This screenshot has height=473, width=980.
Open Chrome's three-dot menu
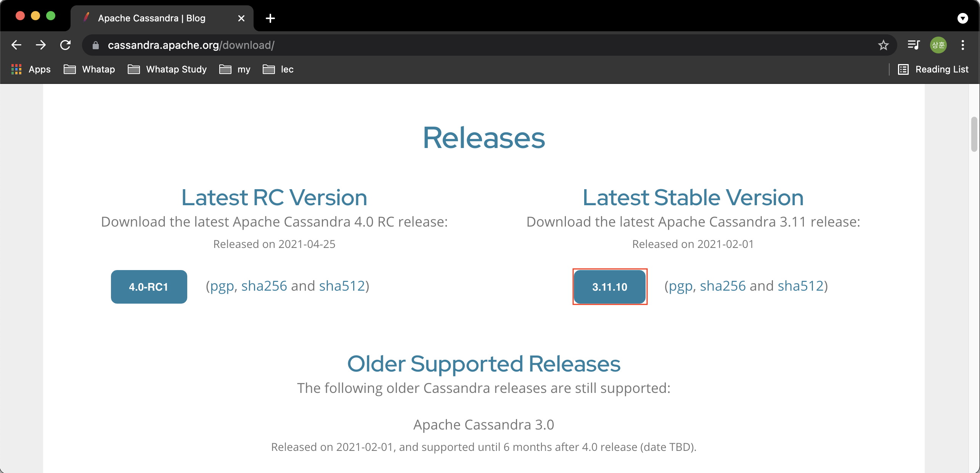pyautogui.click(x=963, y=45)
